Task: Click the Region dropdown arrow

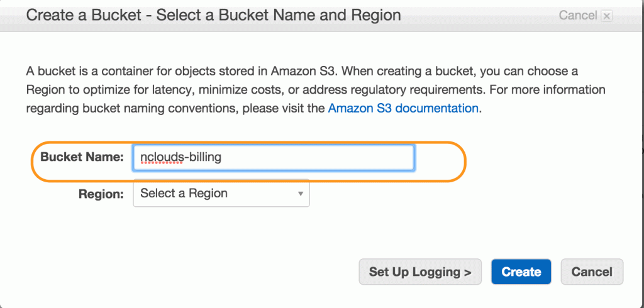Action: (300, 194)
